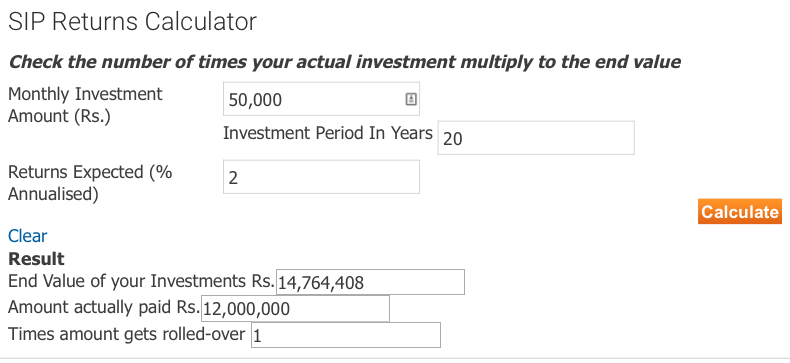Click the Monthly Investment Amount (Rs.) label
Image resolution: width=790 pixels, height=363 pixels.
tap(85, 105)
